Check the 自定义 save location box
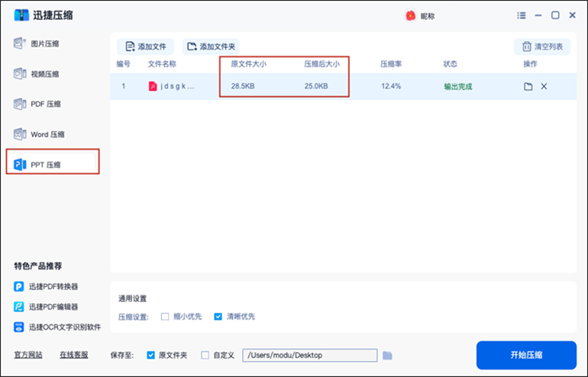The image size is (588, 377). 205,355
